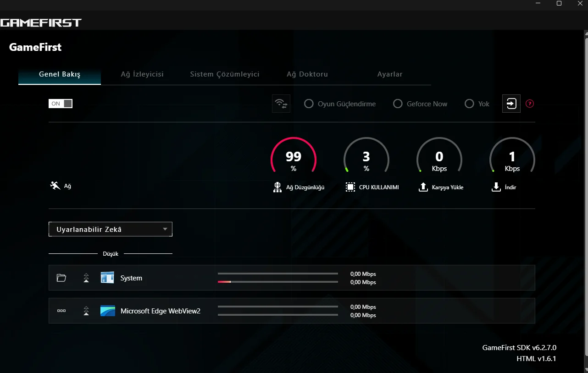Click the İndir label

coord(510,187)
